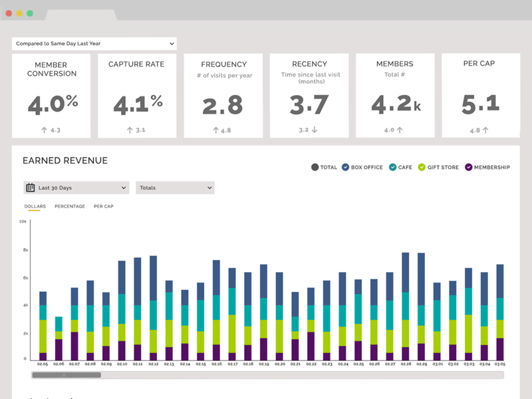Click the horizontal scrollbar thumb below chart
The height and width of the screenshot is (399, 532).
[x=66, y=375]
